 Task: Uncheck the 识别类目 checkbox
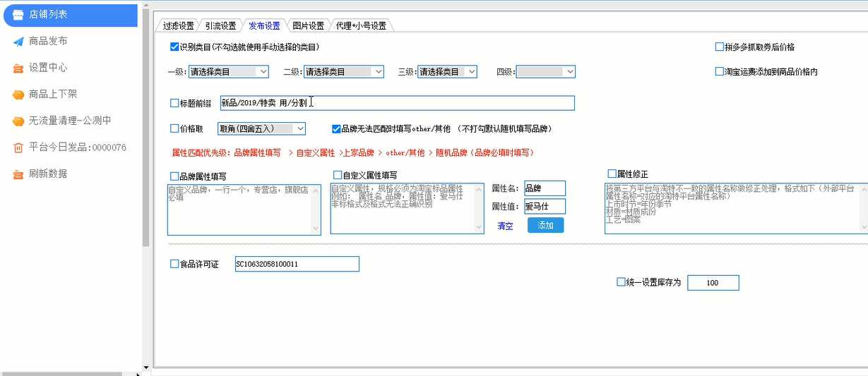pyautogui.click(x=174, y=47)
